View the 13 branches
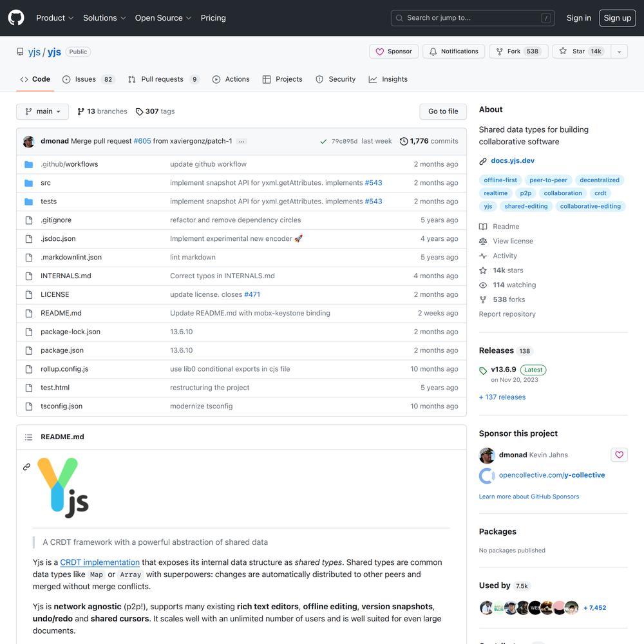 (102, 111)
